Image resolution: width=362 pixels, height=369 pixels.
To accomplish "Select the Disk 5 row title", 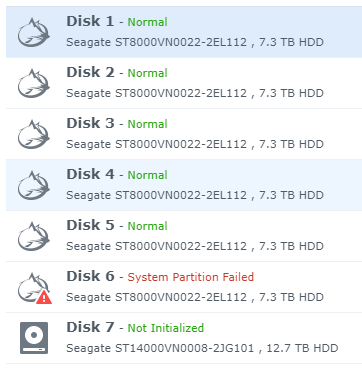I will tap(90, 225).
